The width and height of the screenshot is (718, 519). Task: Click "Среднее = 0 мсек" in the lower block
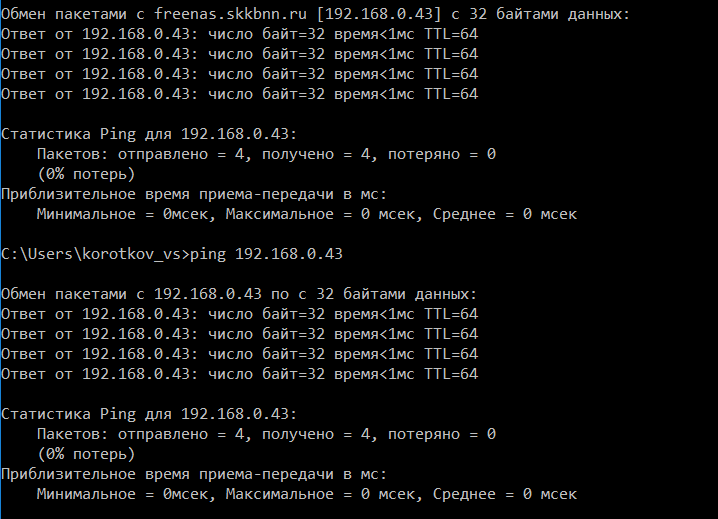[x=505, y=494]
